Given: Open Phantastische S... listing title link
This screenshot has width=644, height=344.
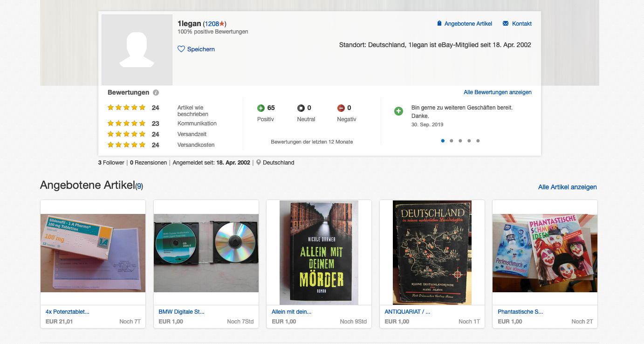Looking at the screenshot, I should pos(520,312).
